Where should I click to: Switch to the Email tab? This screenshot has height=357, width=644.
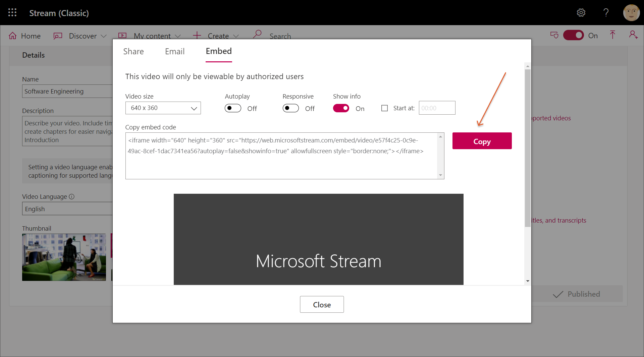174,51
